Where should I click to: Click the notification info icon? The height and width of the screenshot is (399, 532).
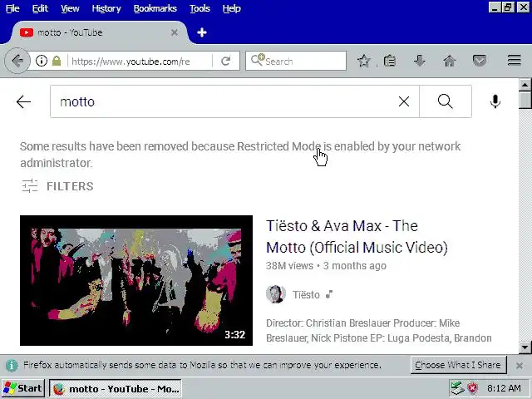pos(12,365)
